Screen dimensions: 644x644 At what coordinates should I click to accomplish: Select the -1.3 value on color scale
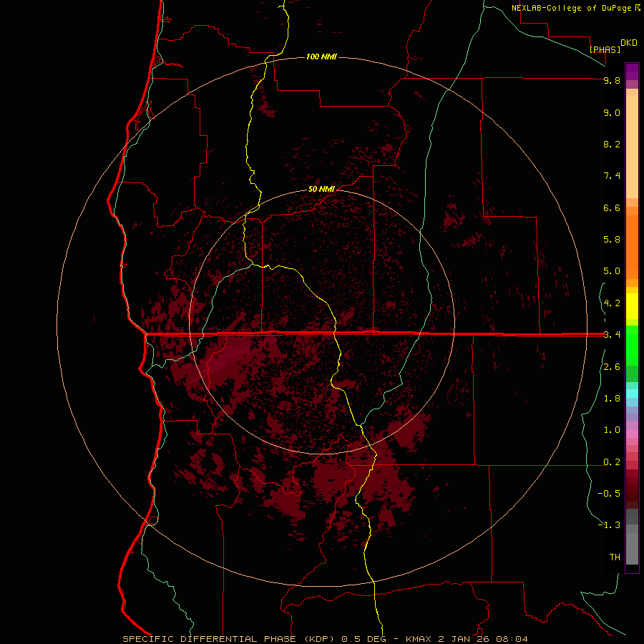[x=609, y=525]
